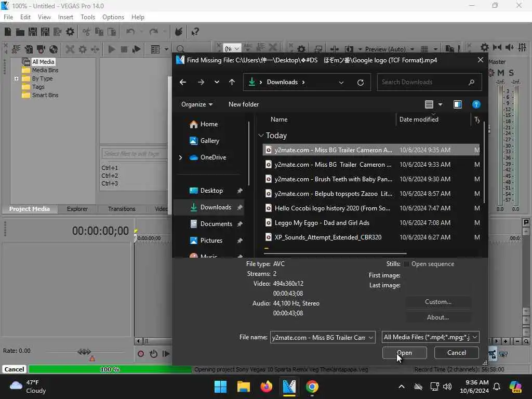Image resolution: width=532 pixels, height=399 pixels.
Task: Click the blue help icon in file dialog
Action: [476, 104]
